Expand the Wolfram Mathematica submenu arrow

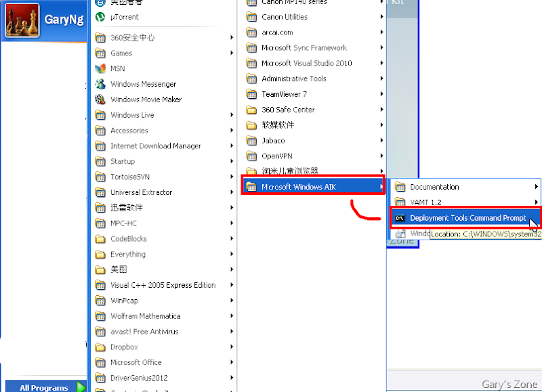pyautogui.click(x=232, y=315)
